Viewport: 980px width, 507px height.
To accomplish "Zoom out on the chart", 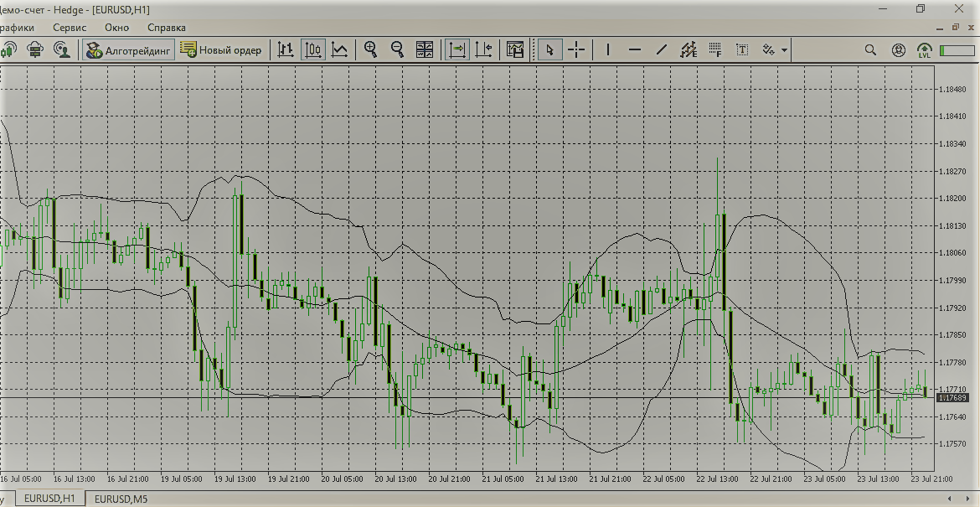I will click(397, 49).
